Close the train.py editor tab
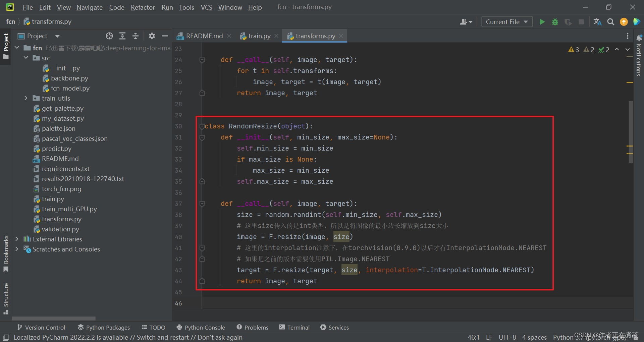The width and height of the screenshot is (644, 342). click(276, 36)
